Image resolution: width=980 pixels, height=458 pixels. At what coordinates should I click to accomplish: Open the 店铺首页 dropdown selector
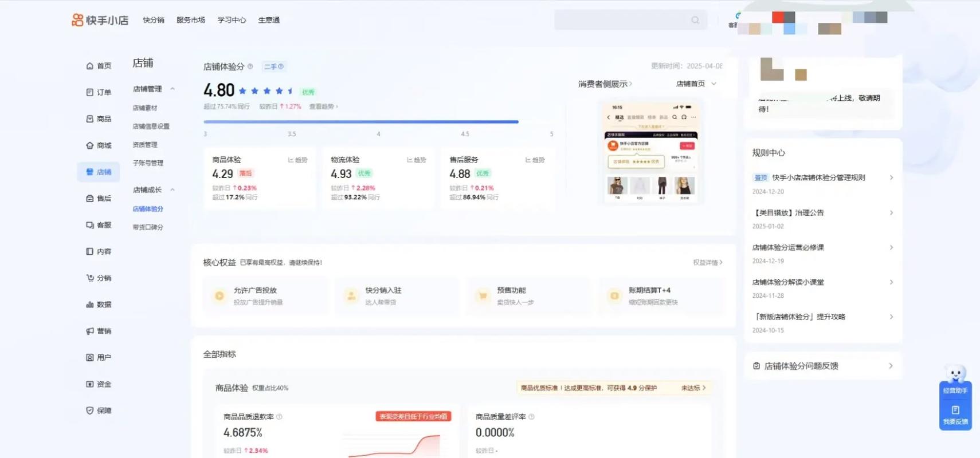696,84
